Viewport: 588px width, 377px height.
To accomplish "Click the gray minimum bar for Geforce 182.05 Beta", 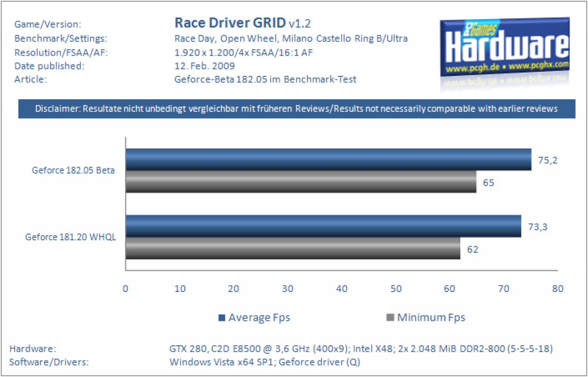I will point(301,182).
